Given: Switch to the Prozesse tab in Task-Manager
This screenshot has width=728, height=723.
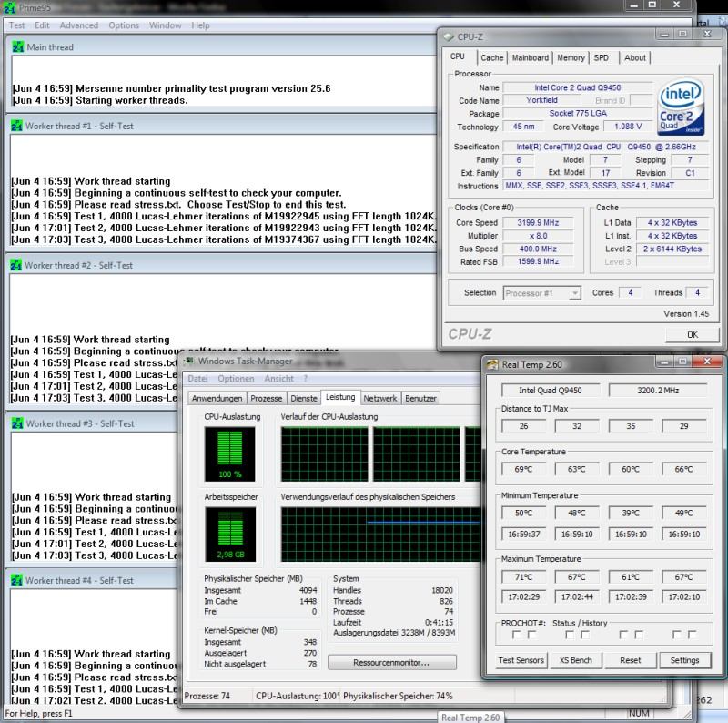Looking at the screenshot, I should click(266, 399).
